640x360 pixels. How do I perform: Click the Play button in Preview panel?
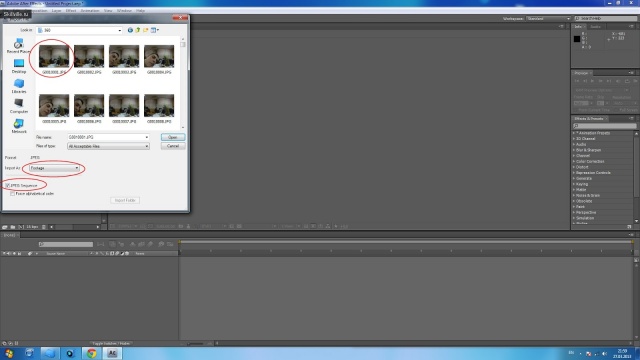click(592, 81)
